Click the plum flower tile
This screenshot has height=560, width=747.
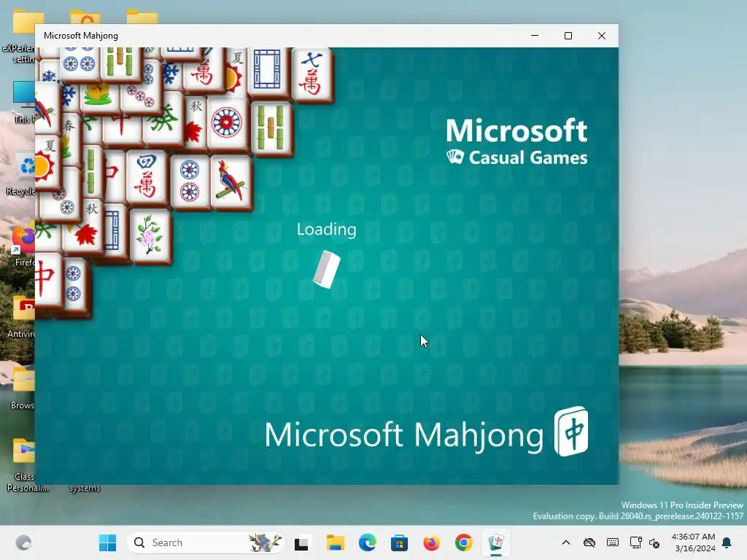click(x=150, y=237)
